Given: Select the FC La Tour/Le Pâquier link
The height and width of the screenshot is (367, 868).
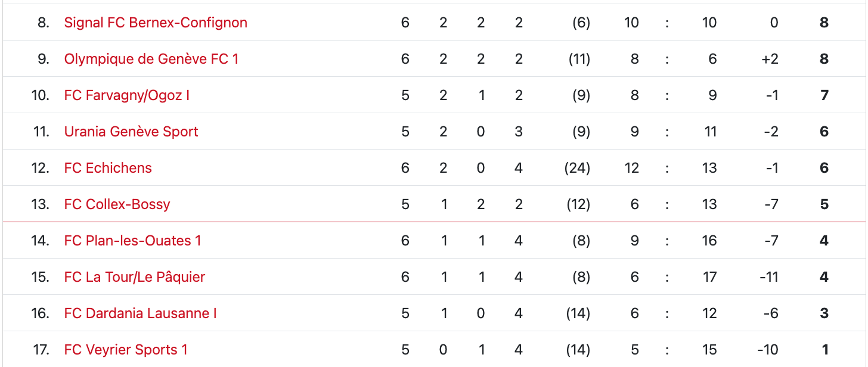Looking at the screenshot, I should tap(135, 277).
